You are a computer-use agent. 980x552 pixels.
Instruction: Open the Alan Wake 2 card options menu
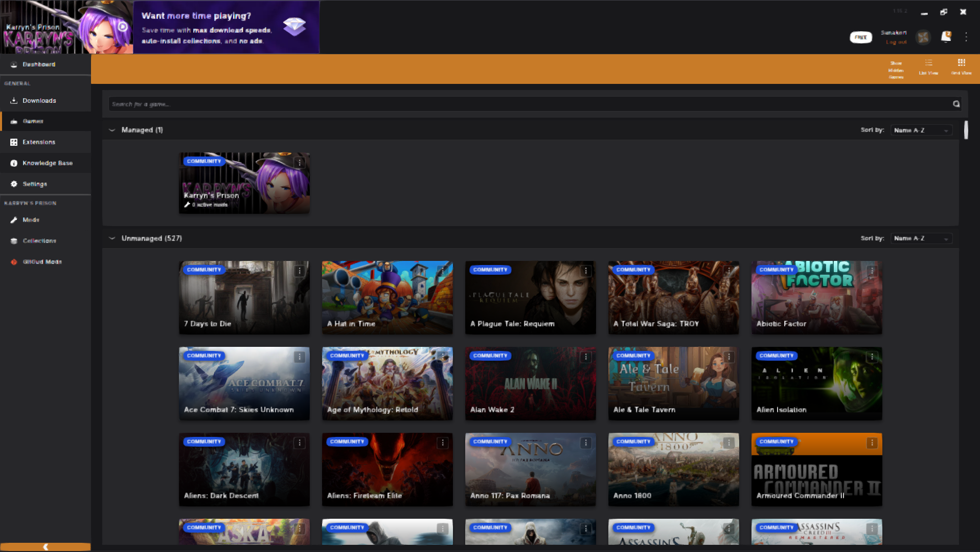pos(586,357)
